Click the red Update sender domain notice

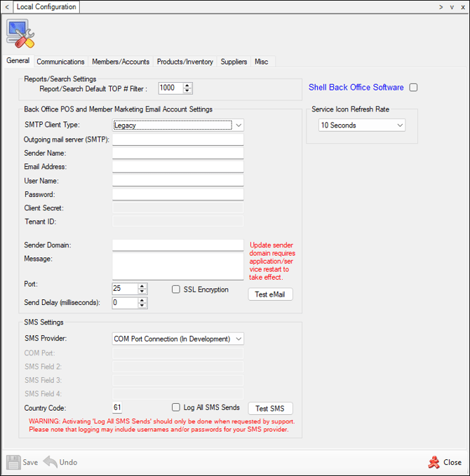pyautogui.click(x=272, y=261)
